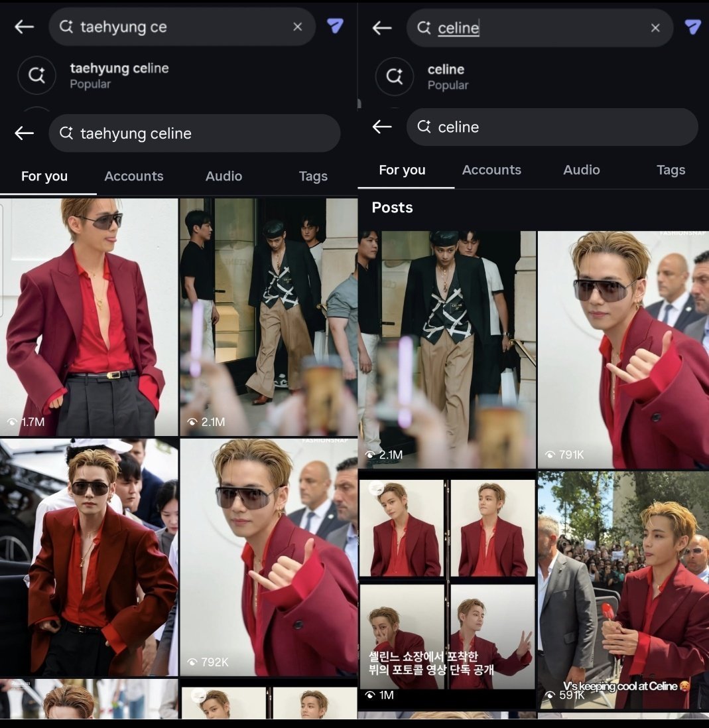Tap the blue send icon on right screen
The image size is (709, 728).
(693, 27)
